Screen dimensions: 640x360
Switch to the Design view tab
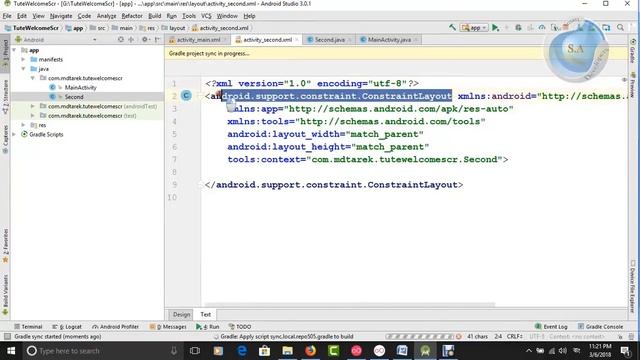click(181, 314)
